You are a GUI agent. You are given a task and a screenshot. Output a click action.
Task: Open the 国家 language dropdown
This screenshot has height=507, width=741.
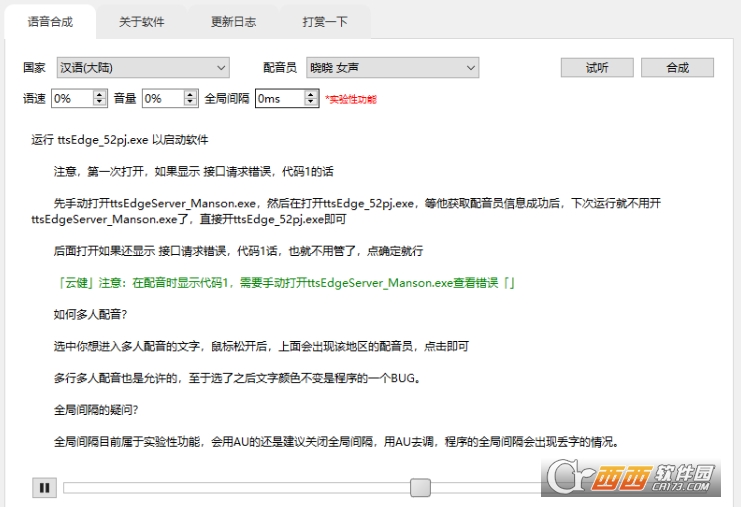[x=143, y=68]
